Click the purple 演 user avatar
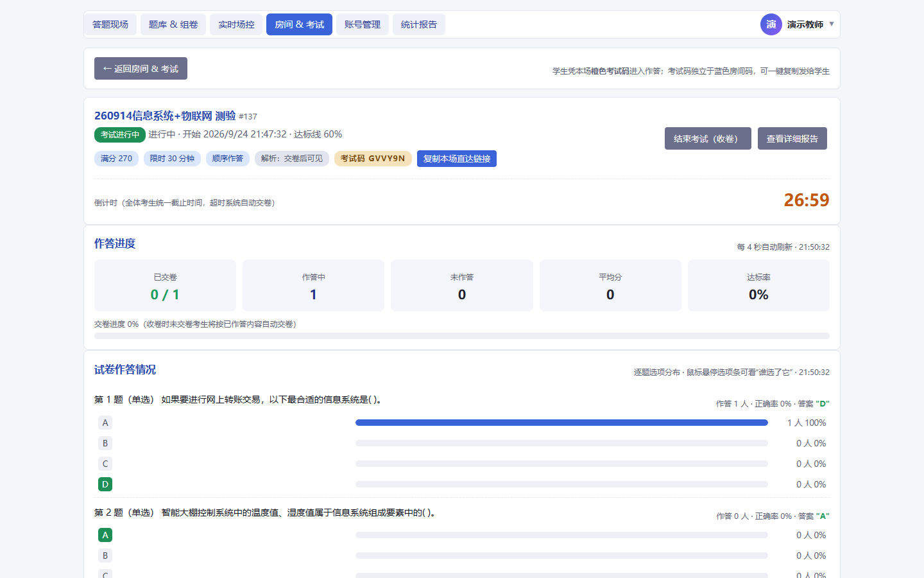The width and height of the screenshot is (924, 578). coord(771,24)
